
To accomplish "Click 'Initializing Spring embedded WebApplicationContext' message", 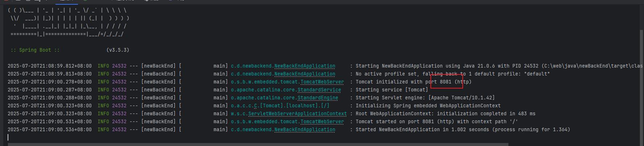I will coord(428,106).
